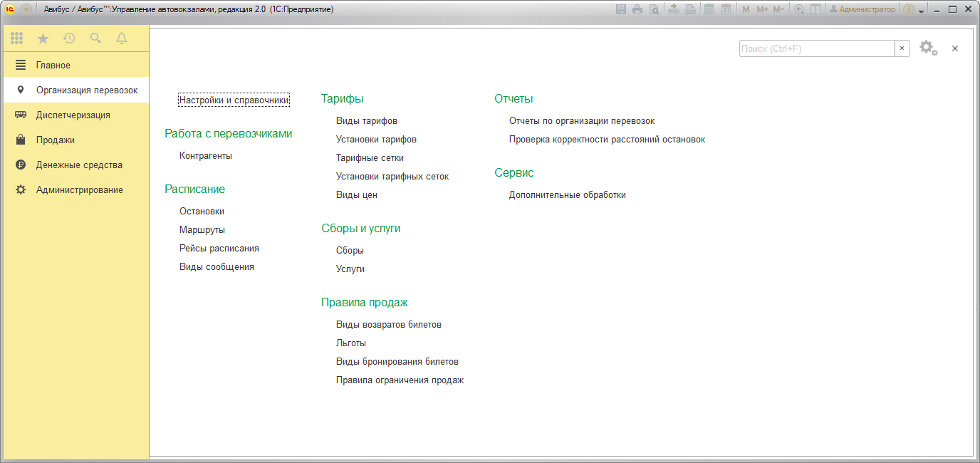Screen dimensions: 980x463
Task: Open Виды тарифов link
Action: pyautogui.click(x=367, y=121)
